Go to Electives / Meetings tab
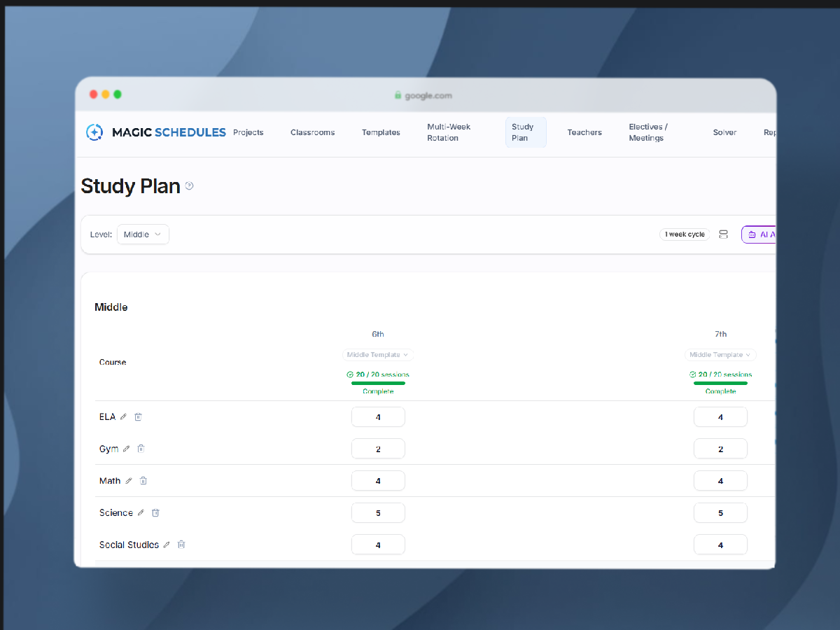The image size is (840, 630). [x=648, y=132]
